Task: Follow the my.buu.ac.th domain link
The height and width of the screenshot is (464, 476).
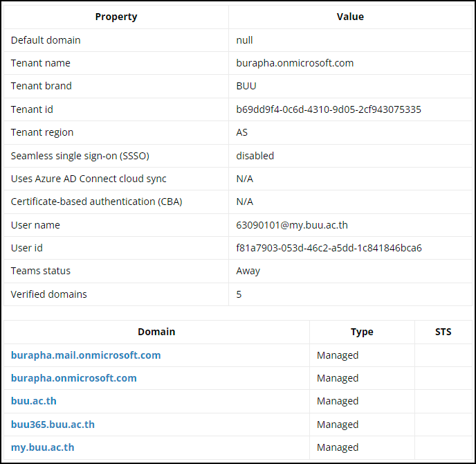Action: [x=43, y=447]
